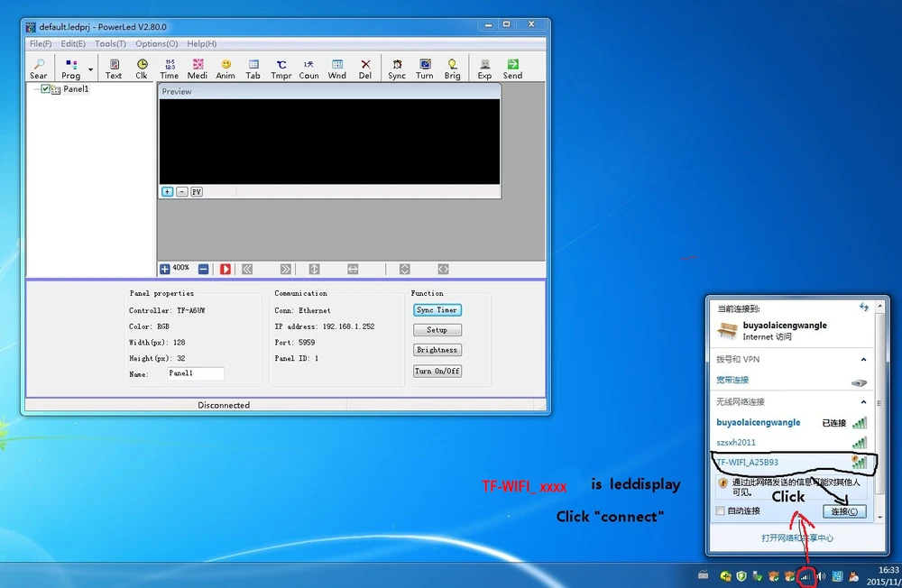
Task: Select the TF-WIFI_A25B93 wireless network
Action: click(x=792, y=462)
